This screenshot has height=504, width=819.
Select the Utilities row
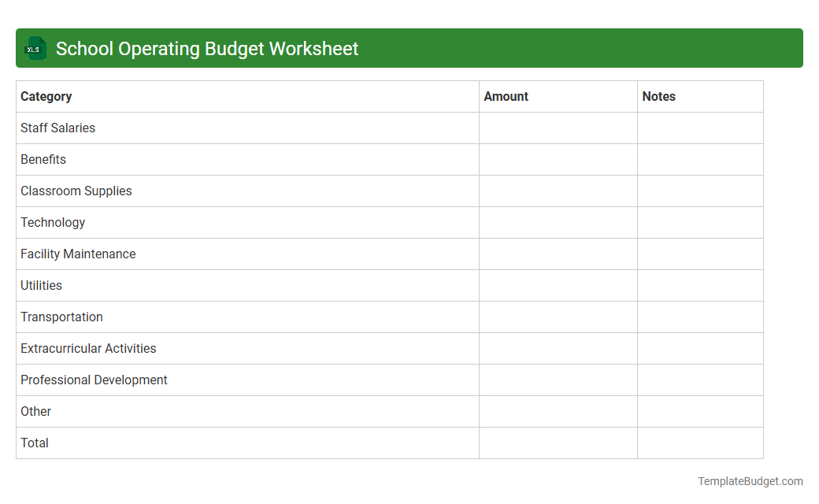pyautogui.click(x=41, y=285)
